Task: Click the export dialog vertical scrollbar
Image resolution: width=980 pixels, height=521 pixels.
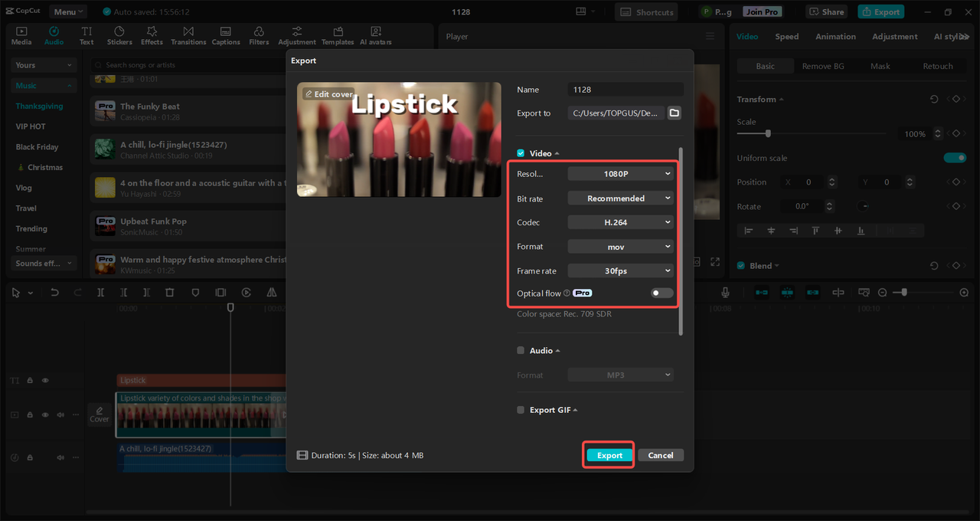Action: (680, 241)
